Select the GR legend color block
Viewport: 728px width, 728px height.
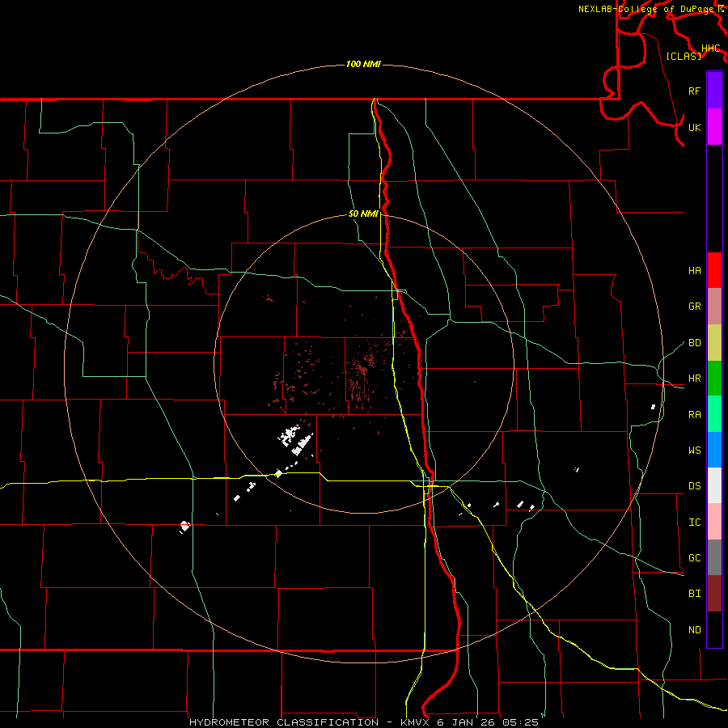click(714, 307)
